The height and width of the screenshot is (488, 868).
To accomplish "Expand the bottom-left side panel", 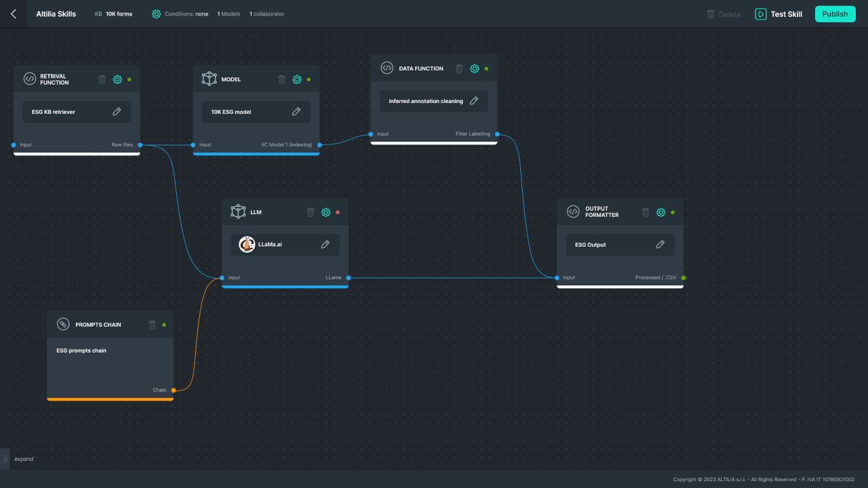I will pos(5,459).
